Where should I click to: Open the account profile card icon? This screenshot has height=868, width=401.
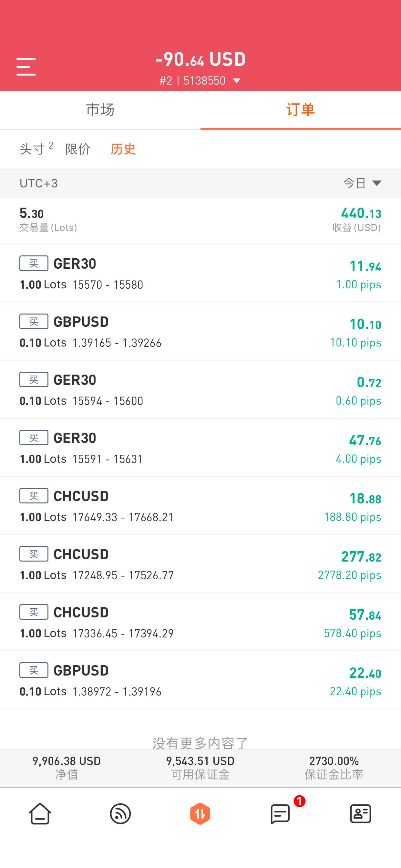[361, 813]
